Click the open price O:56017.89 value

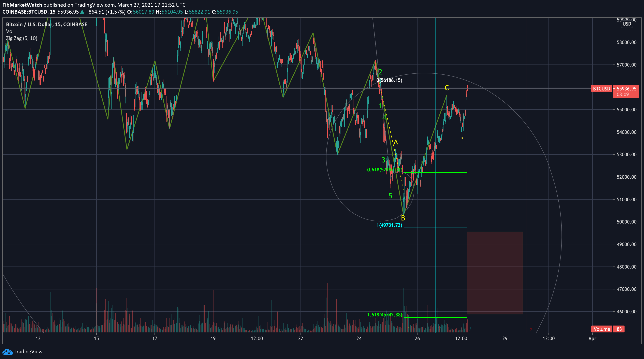click(141, 12)
